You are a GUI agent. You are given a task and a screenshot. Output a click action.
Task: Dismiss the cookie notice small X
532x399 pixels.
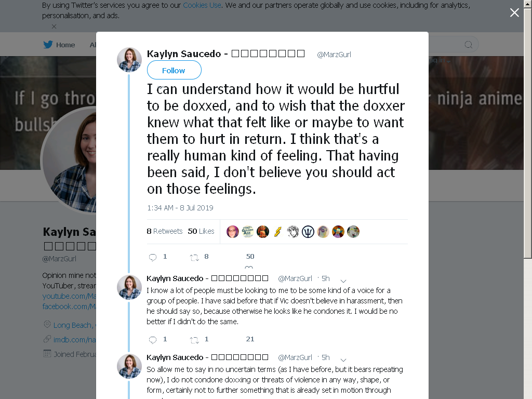54,26
